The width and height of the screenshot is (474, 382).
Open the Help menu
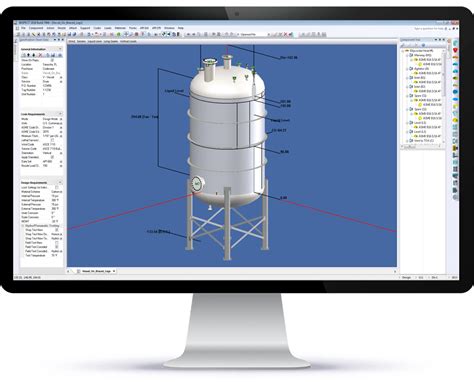pyautogui.click(x=180, y=28)
